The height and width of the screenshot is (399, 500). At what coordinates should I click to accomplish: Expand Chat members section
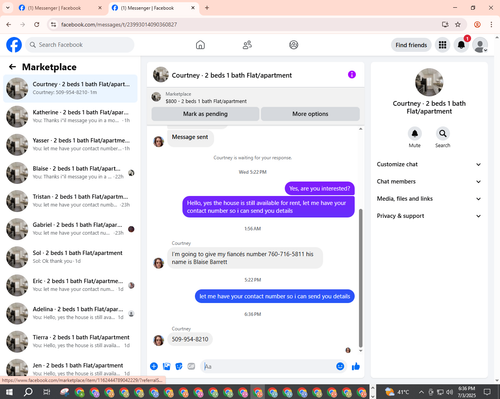click(429, 182)
